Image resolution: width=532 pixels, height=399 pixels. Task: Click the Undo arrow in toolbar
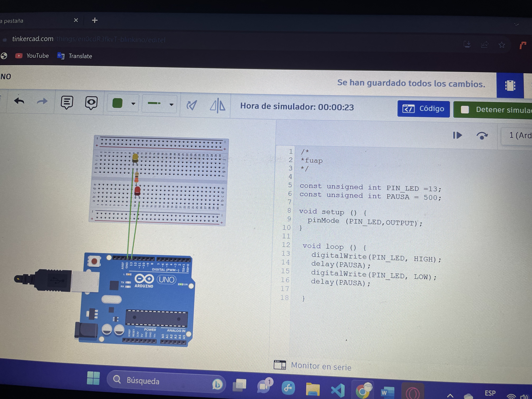pos(19,101)
